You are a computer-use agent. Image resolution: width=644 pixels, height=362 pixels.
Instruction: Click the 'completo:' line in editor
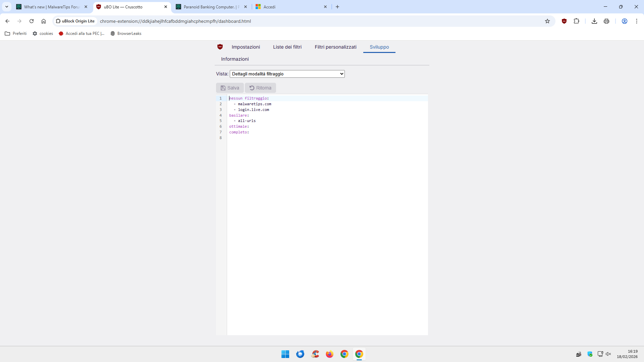tap(239, 132)
